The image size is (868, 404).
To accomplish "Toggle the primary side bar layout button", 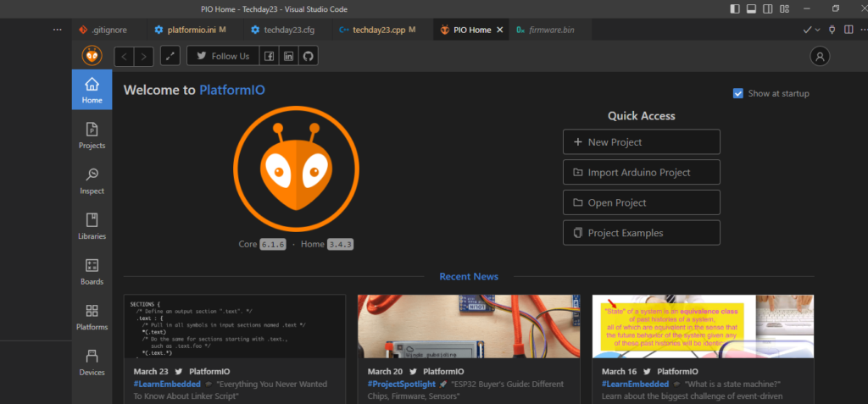I will tap(735, 8).
